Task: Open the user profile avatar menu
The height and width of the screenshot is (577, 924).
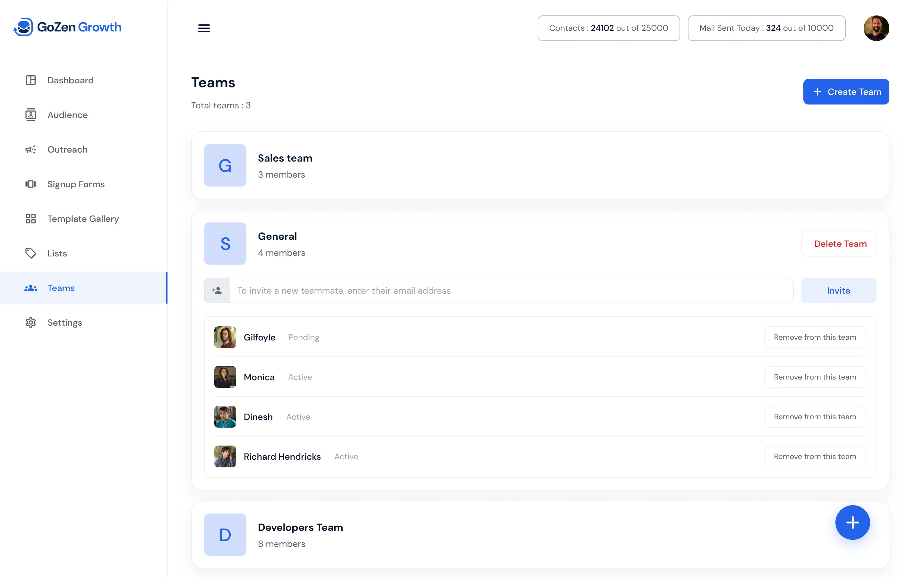Action: click(876, 28)
